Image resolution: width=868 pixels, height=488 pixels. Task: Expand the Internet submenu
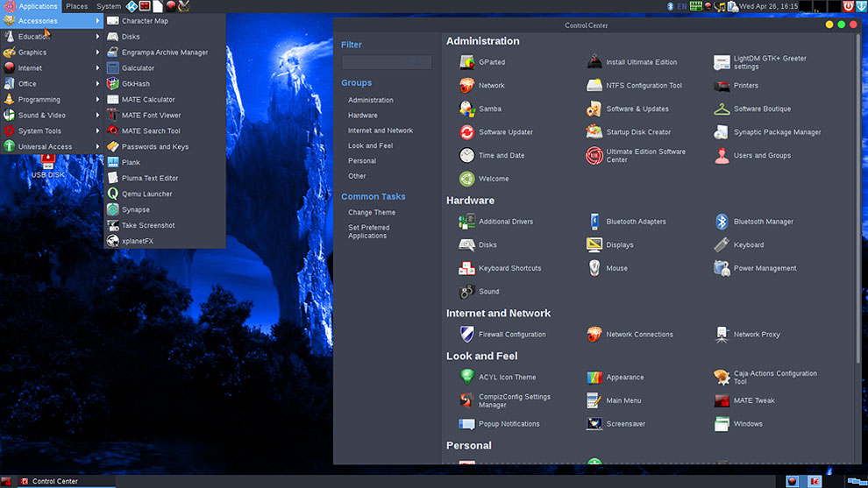(52, 68)
